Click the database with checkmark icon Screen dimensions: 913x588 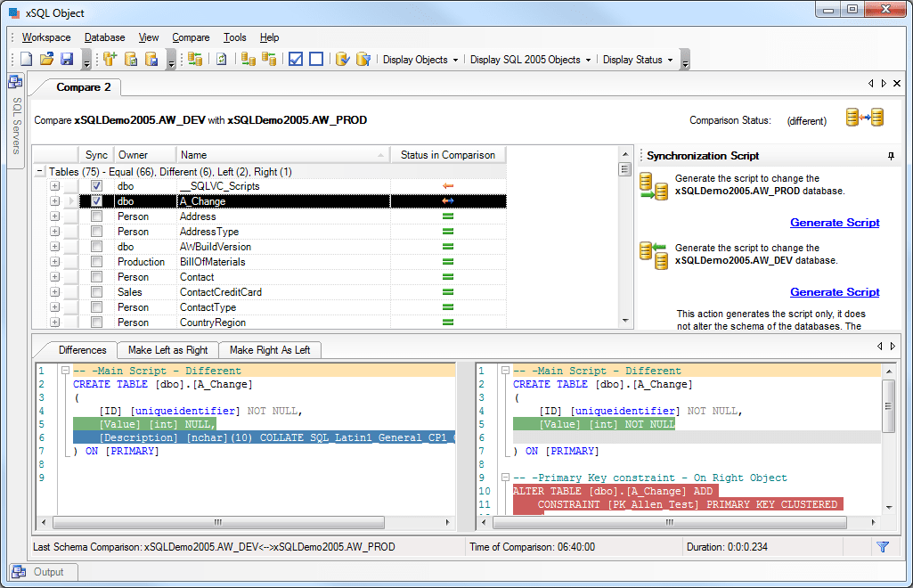pos(342,59)
